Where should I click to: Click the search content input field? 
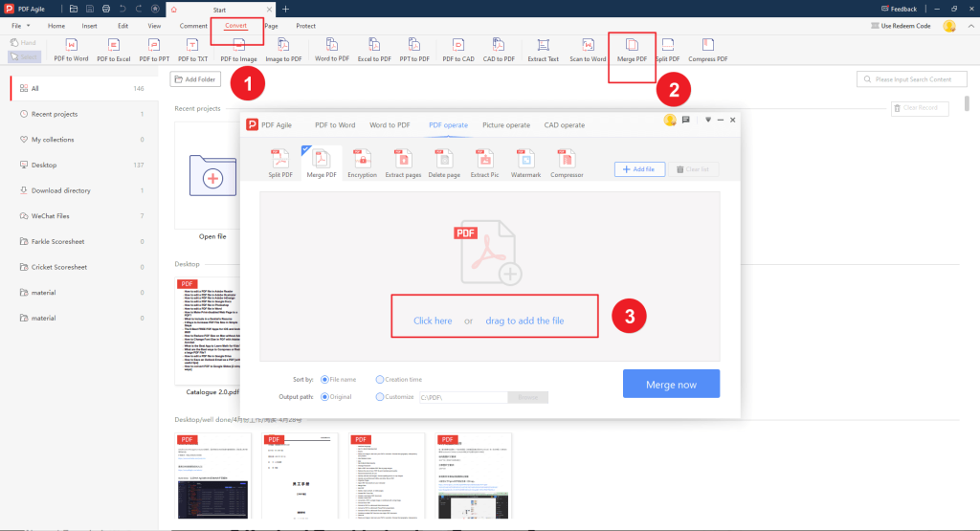tap(912, 79)
